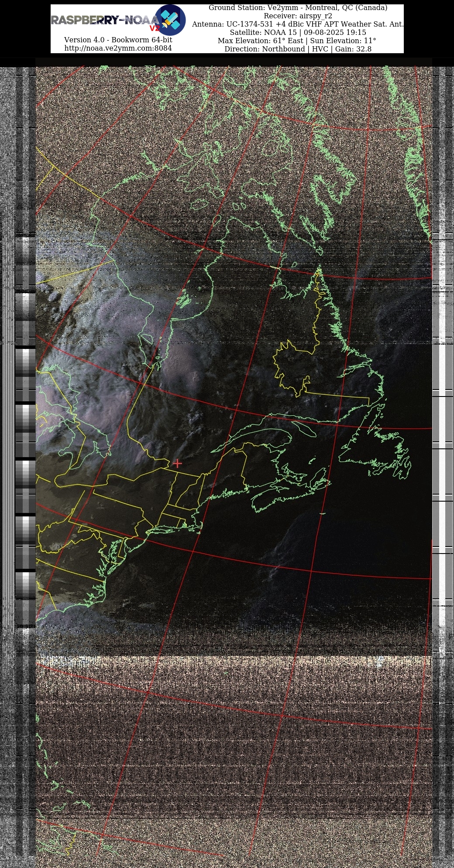Open the http://noaa.ve2ymm.com:8084 URL text
Screen dimensions: 454x868
coord(118,48)
